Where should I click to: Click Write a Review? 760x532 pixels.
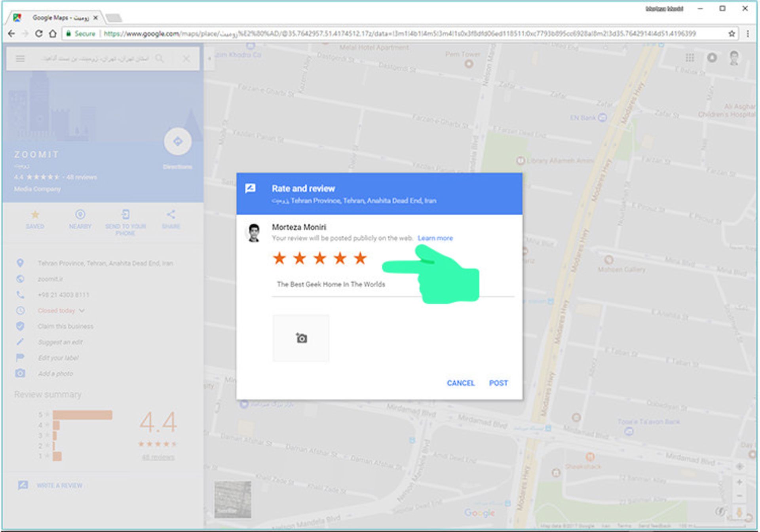coord(59,486)
